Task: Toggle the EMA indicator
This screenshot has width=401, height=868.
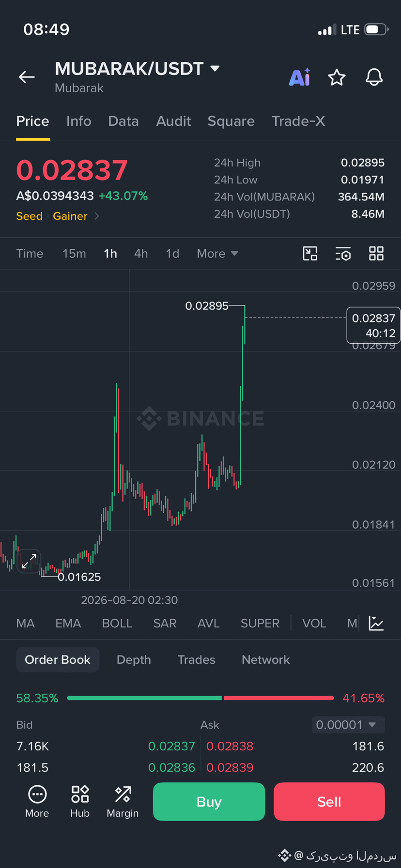Action: click(x=68, y=624)
